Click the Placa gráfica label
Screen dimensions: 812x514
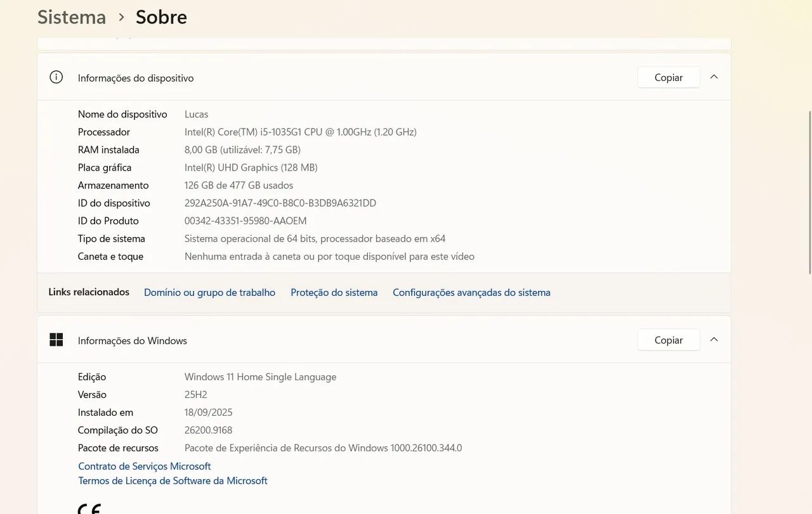pos(105,167)
